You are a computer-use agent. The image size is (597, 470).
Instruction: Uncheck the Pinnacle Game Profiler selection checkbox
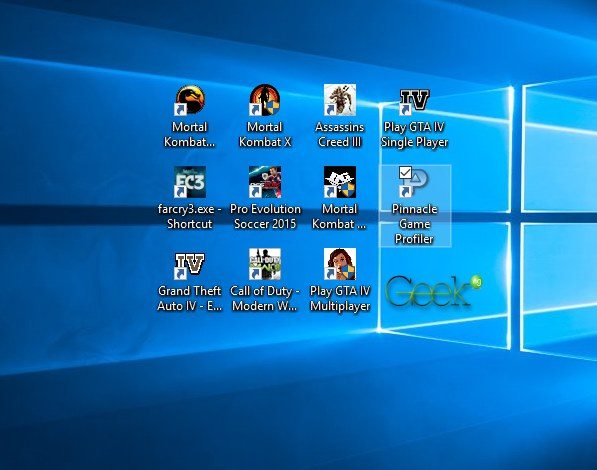click(x=405, y=173)
